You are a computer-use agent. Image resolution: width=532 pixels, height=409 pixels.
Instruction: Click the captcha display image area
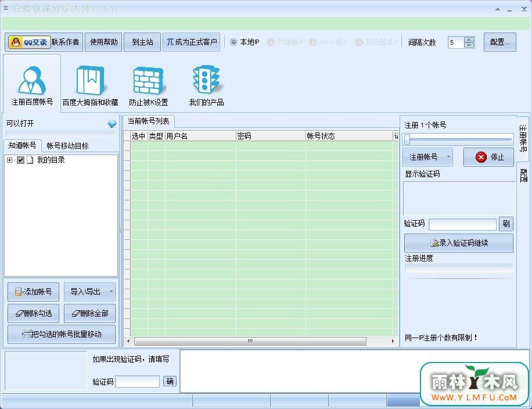(459, 199)
